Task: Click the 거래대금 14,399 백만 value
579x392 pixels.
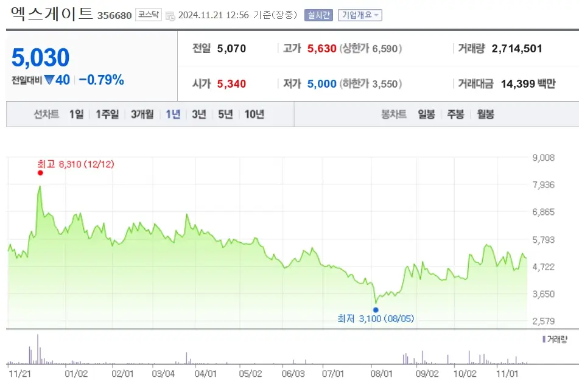Action: (x=528, y=84)
